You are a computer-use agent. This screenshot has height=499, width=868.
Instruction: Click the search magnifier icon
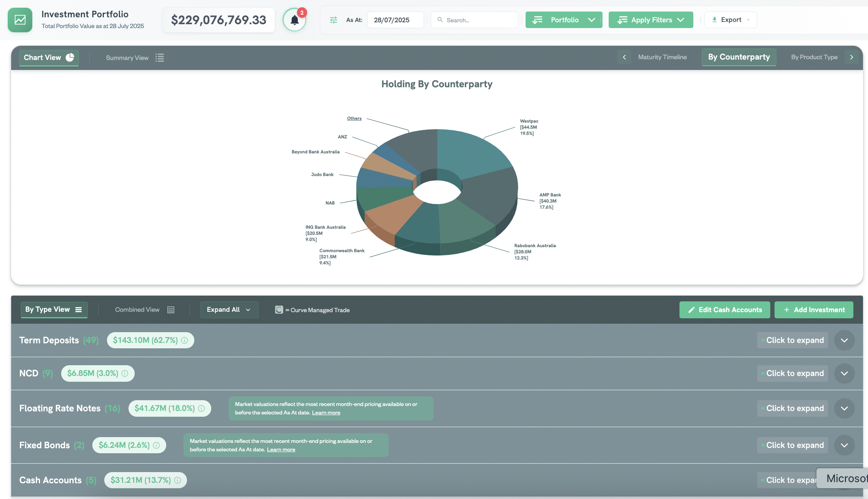tap(440, 20)
